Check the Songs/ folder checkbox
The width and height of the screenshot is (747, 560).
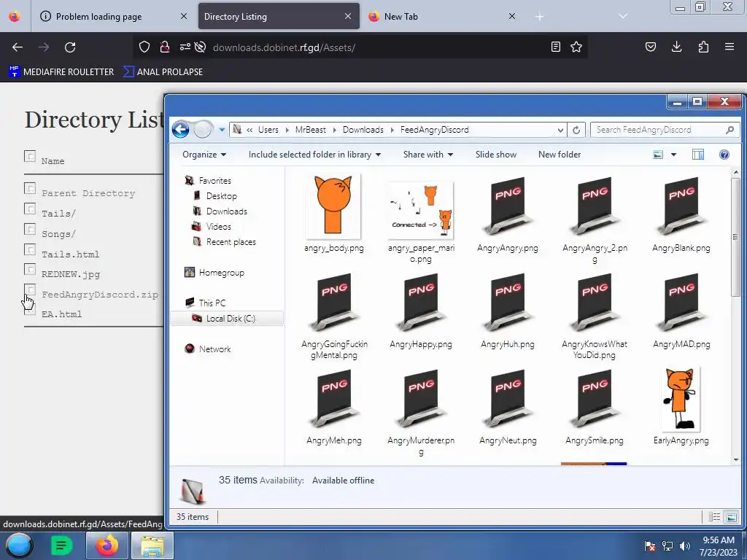point(30,229)
